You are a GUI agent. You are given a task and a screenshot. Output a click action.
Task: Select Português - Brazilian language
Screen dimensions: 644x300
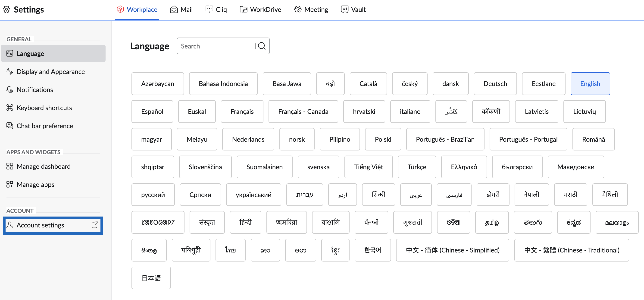(445, 139)
